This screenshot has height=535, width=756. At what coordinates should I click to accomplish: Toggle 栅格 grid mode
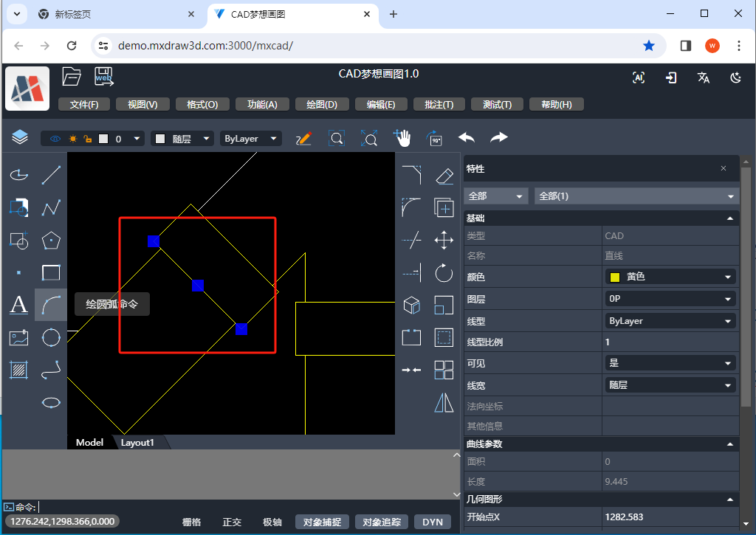pos(191,522)
